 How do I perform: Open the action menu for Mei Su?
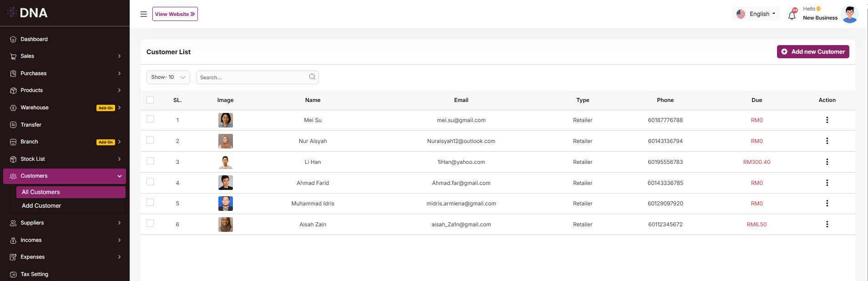[x=827, y=120]
